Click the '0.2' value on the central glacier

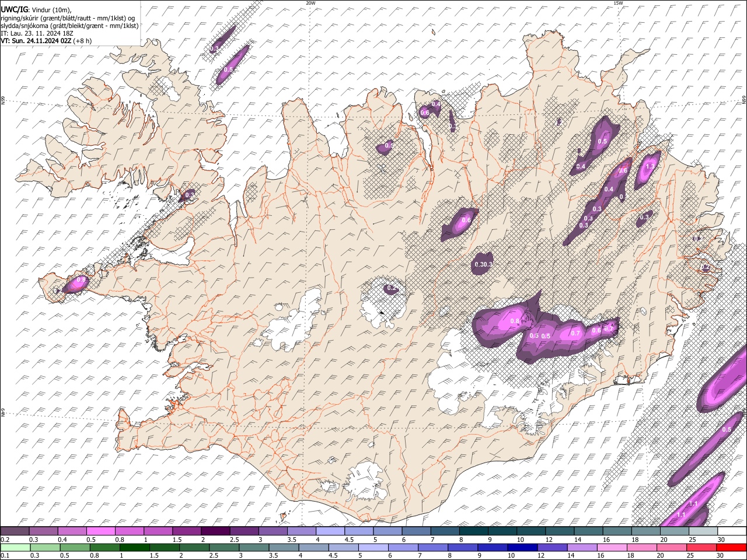392,288
